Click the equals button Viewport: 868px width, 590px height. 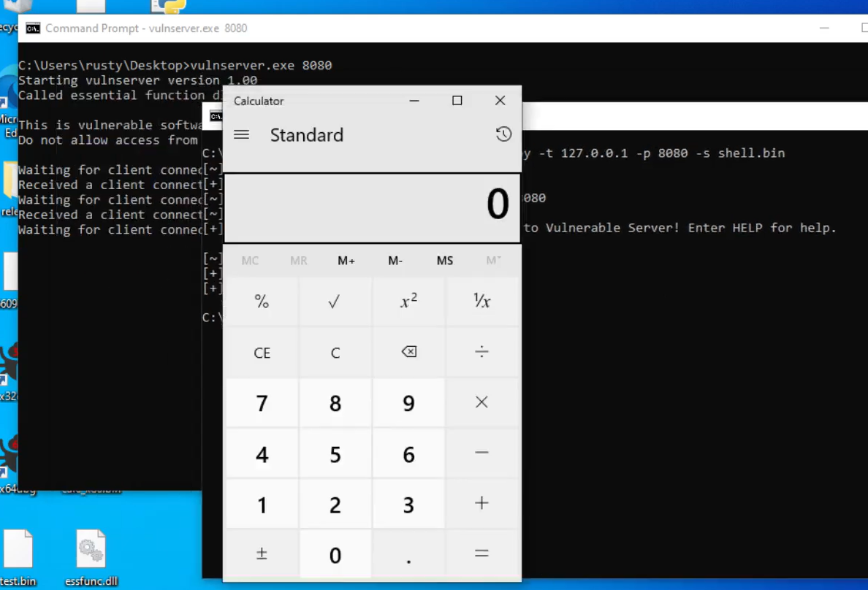click(x=481, y=554)
